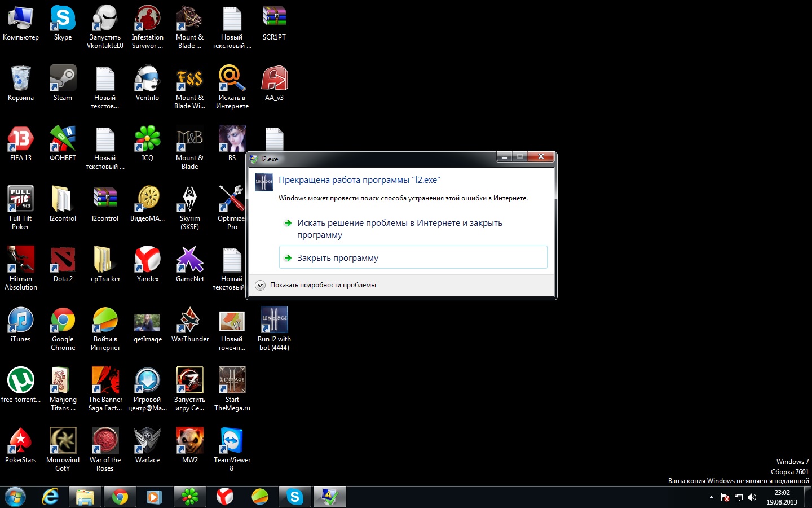This screenshot has height=508, width=812.
Task: Open the Корзина recycle bin icon
Action: pyautogui.click(x=21, y=84)
